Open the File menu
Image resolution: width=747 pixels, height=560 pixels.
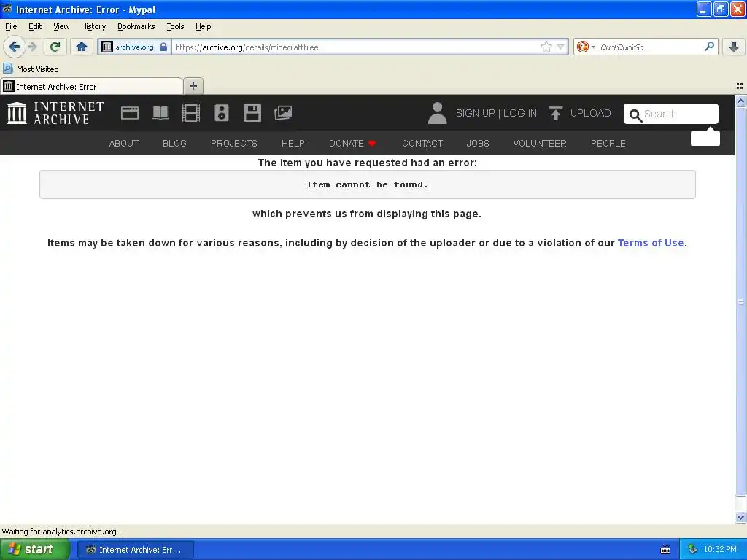(11, 26)
